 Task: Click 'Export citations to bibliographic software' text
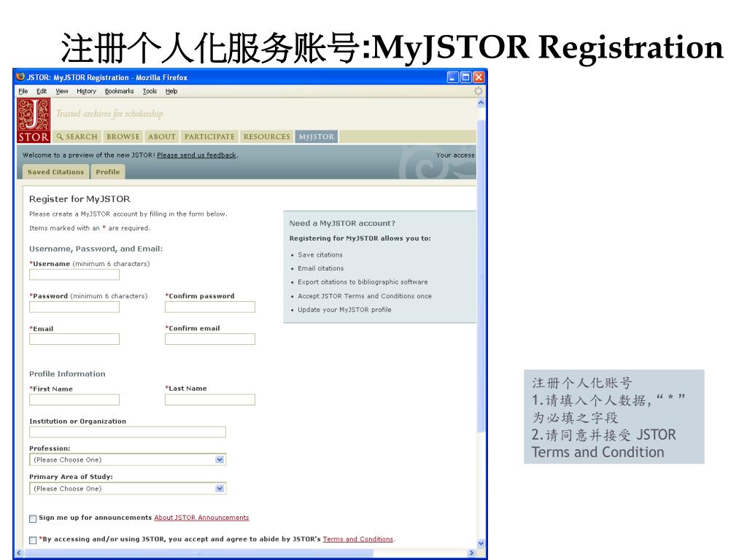tap(363, 282)
